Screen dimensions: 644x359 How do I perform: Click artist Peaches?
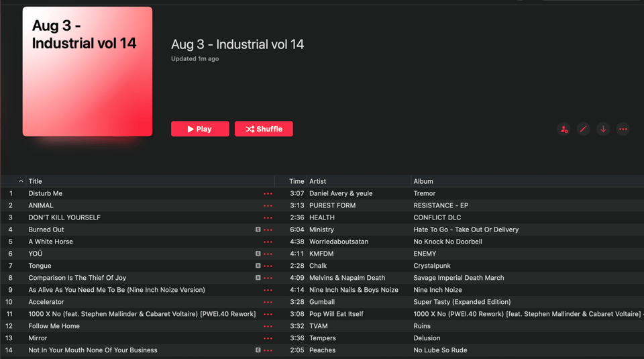pyautogui.click(x=323, y=350)
